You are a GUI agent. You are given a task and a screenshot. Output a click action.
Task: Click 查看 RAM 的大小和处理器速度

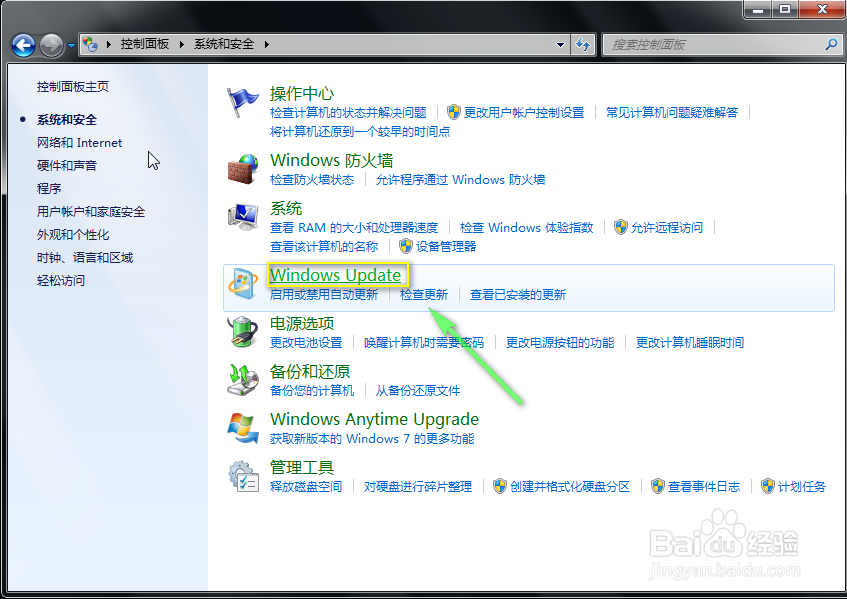(354, 227)
